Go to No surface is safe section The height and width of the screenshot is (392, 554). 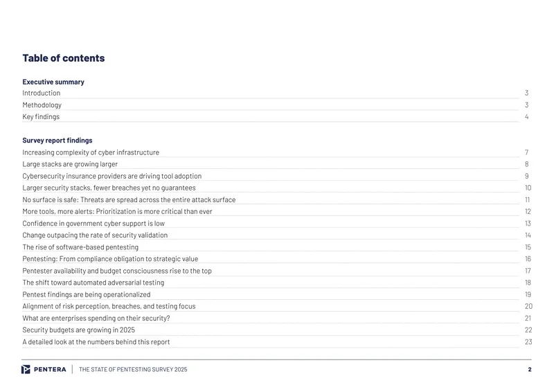(129, 199)
